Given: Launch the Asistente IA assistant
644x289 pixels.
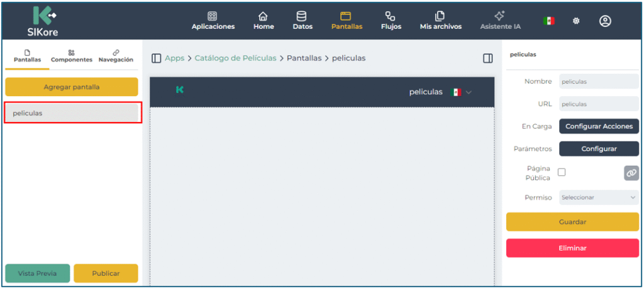Looking at the screenshot, I should coord(500,21).
